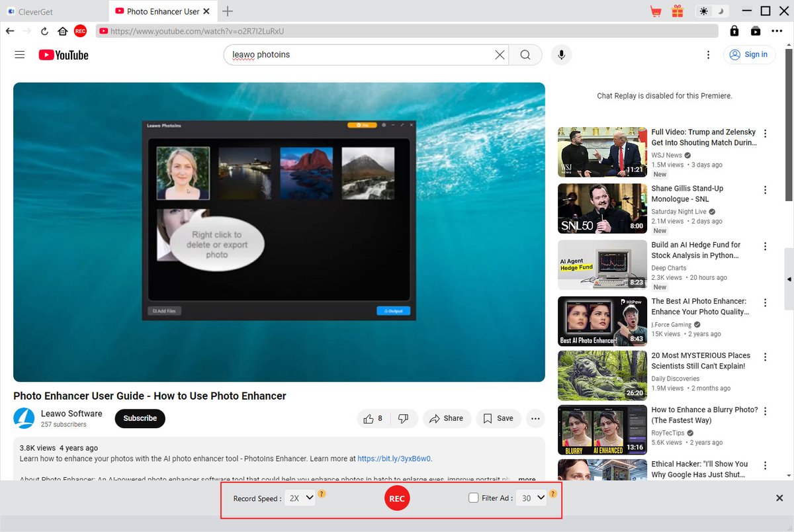Click the gift promotions icon

[x=678, y=11]
